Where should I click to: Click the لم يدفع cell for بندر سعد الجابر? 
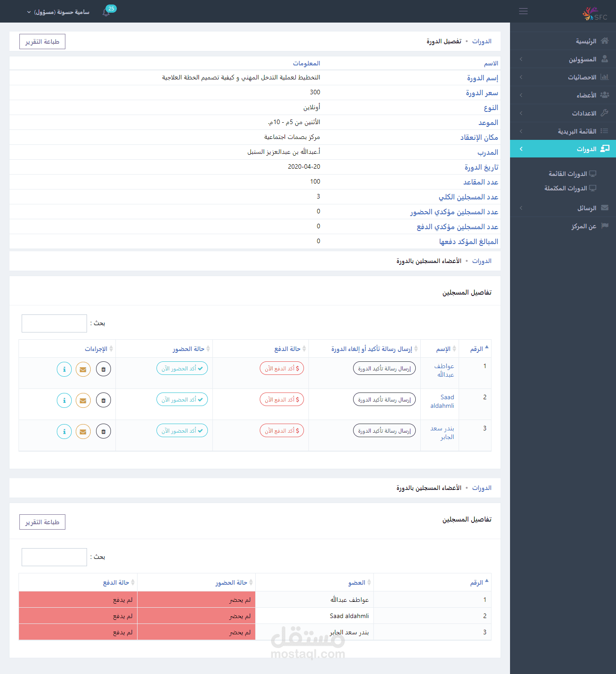[x=78, y=632]
